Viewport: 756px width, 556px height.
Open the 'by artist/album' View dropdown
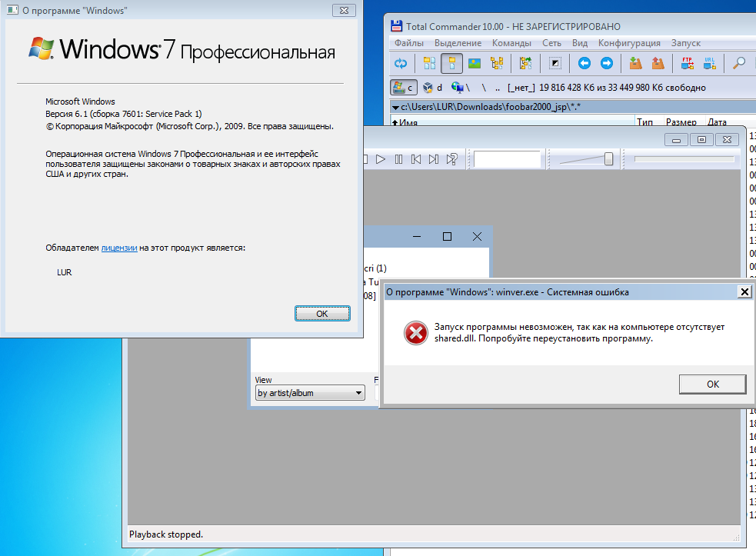310,393
